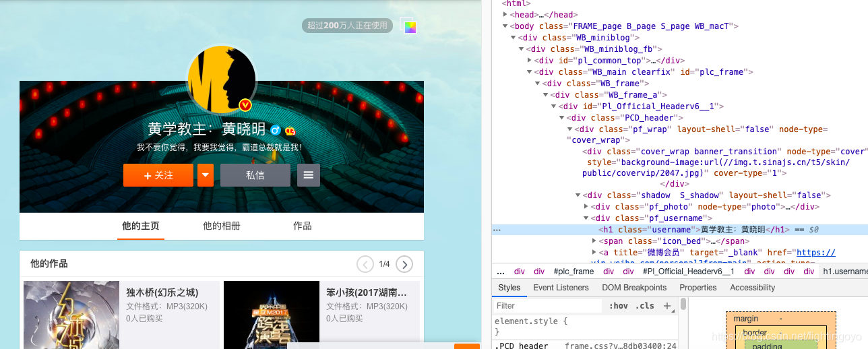This screenshot has height=349, width=868.
Task: Collapse the div class WB_frame node
Action: pos(538,84)
